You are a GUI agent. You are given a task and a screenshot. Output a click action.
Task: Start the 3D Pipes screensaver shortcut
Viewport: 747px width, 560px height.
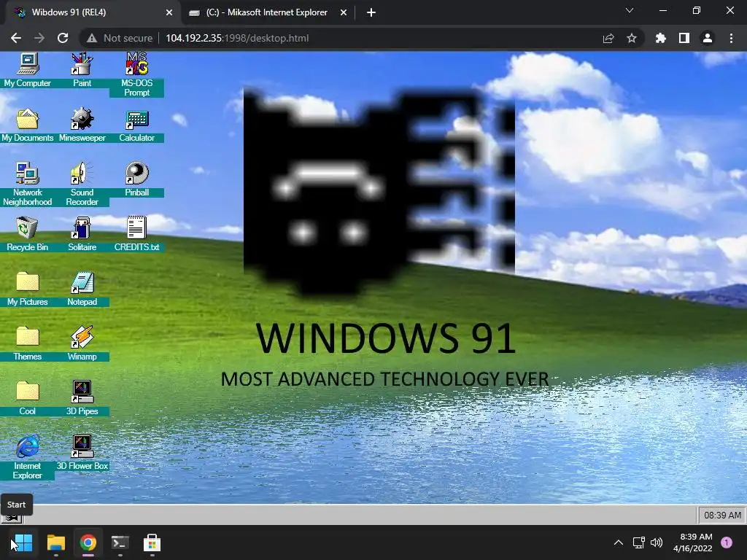[82, 398]
